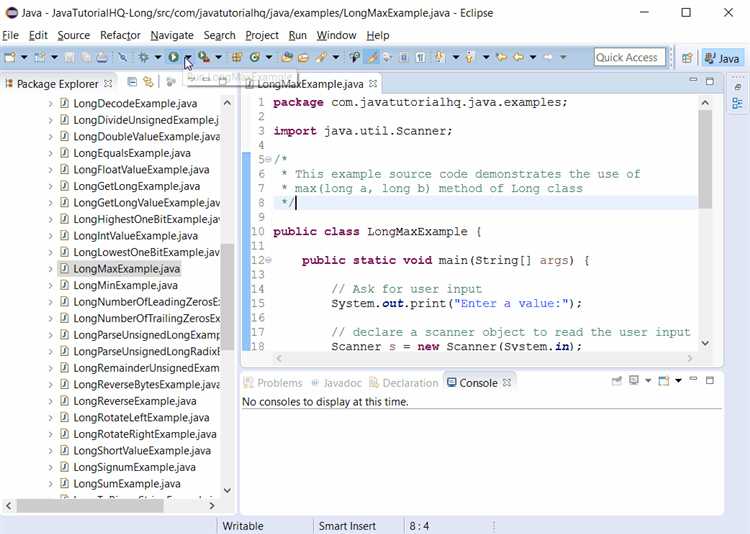This screenshot has height=534, width=750.
Task: Open the Window menu
Action: (336, 35)
